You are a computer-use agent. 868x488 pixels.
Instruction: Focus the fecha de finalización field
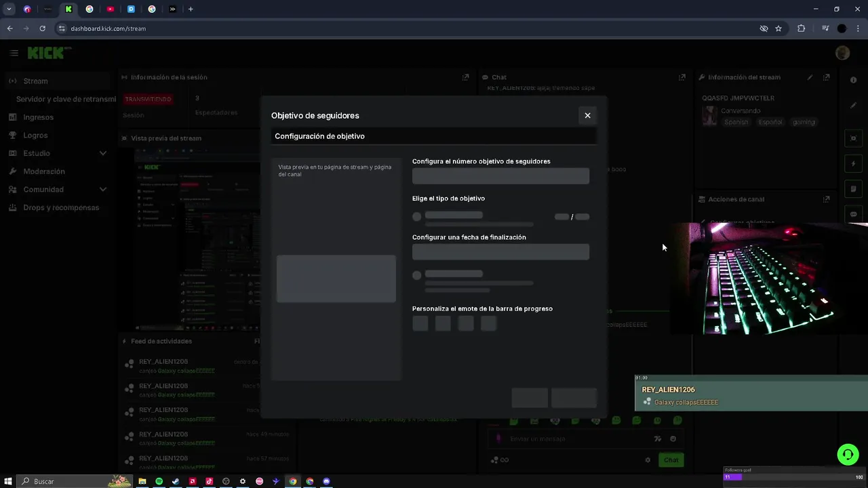tap(500, 252)
